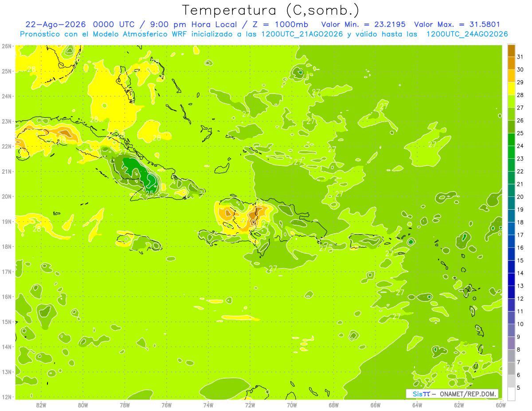532x411 pixels.
Task: Click the "25N" latitude axis label
Action: point(7,71)
